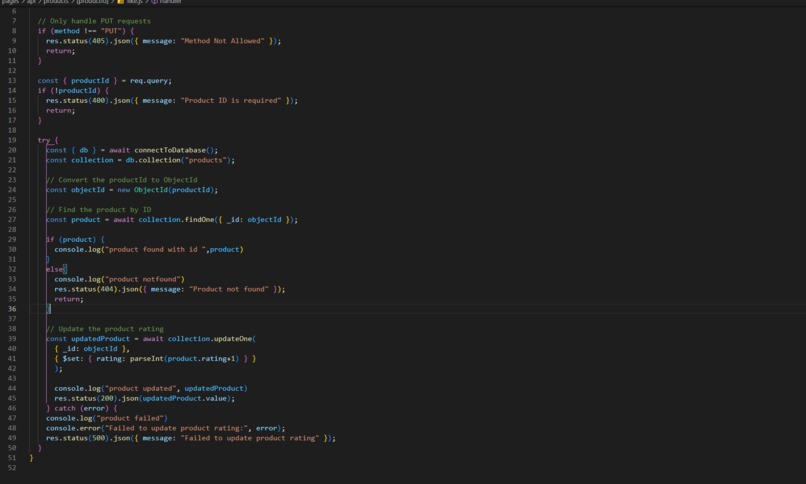
Task: Select the pages breadcrumb segment
Action: click(x=10, y=2)
